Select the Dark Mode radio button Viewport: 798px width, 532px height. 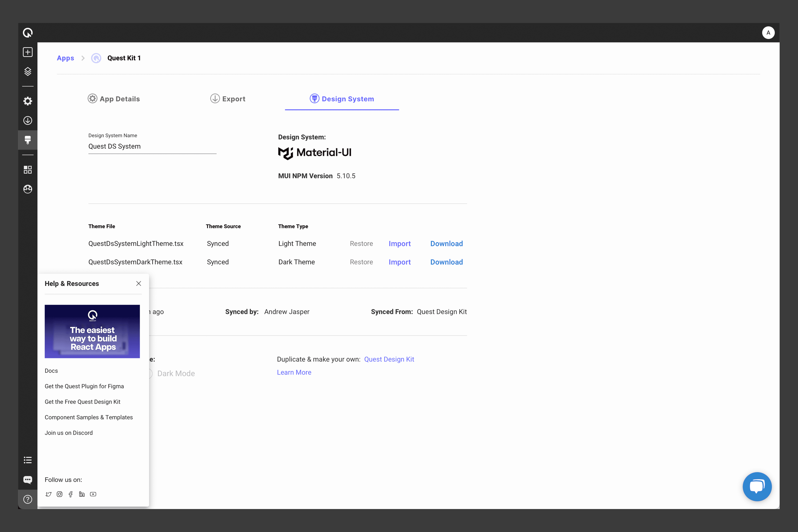[151, 373]
